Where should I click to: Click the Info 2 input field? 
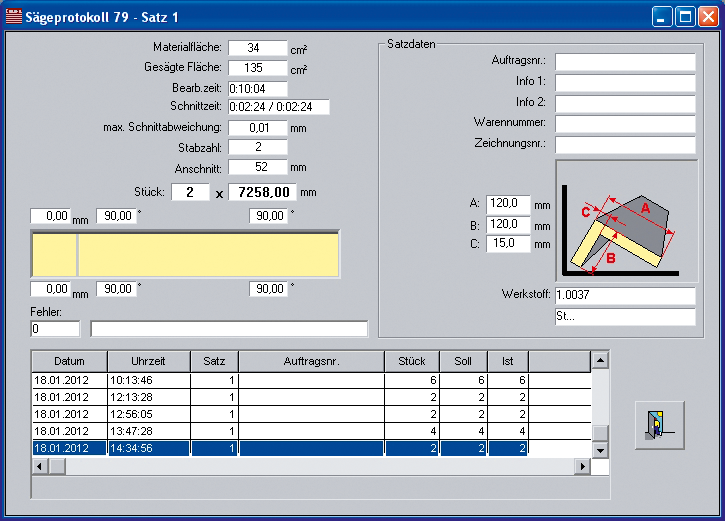tap(625, 104)
